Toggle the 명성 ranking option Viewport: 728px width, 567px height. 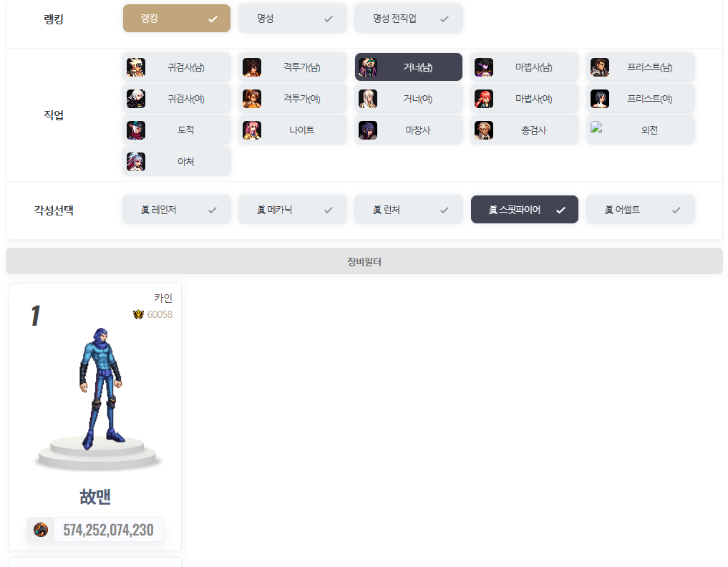[x=292, y=19]
